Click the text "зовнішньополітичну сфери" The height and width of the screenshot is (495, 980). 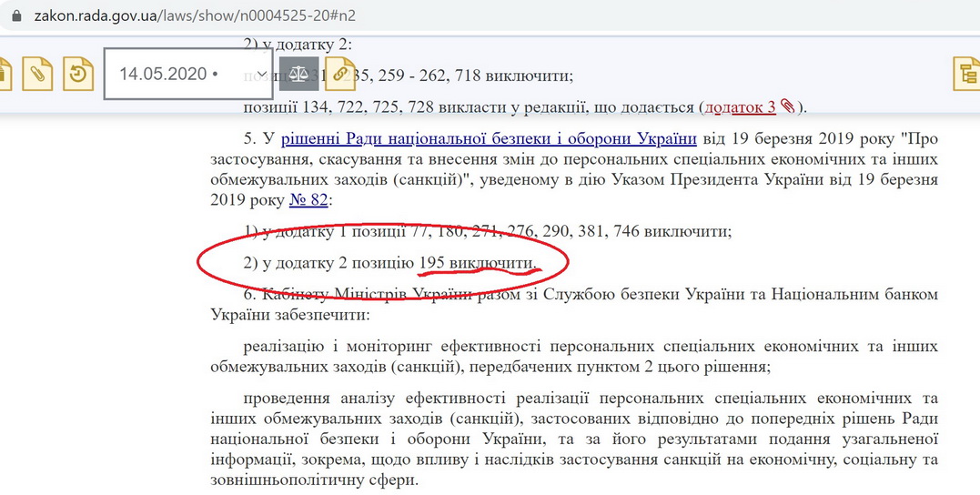point(314,480)
